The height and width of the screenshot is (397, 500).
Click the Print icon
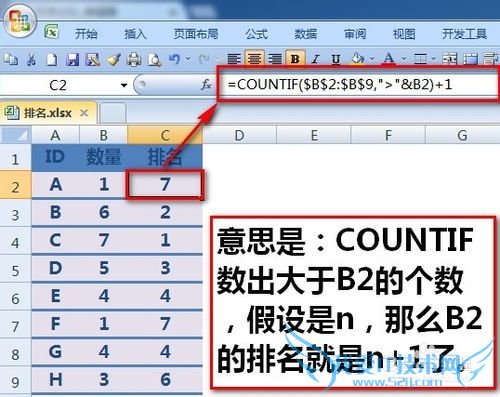pos(134,60)
